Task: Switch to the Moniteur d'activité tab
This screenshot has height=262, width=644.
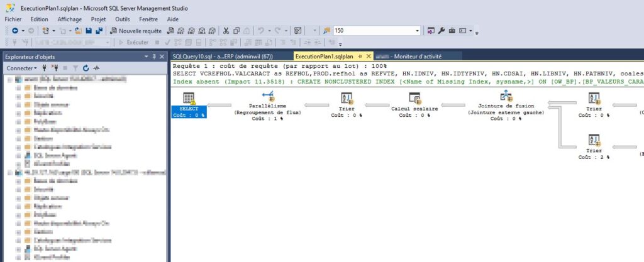Action: click(418, 57)
